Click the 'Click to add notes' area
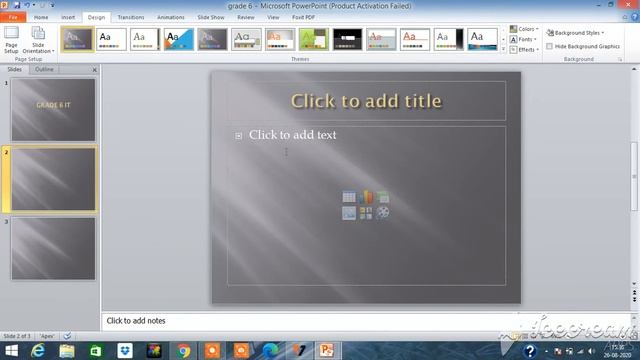640x360 pixels. coord(366,321)
